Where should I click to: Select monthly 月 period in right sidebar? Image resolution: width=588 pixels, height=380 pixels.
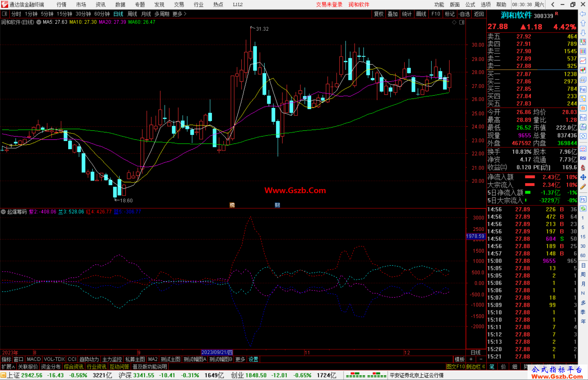click(x=583, y=284)
